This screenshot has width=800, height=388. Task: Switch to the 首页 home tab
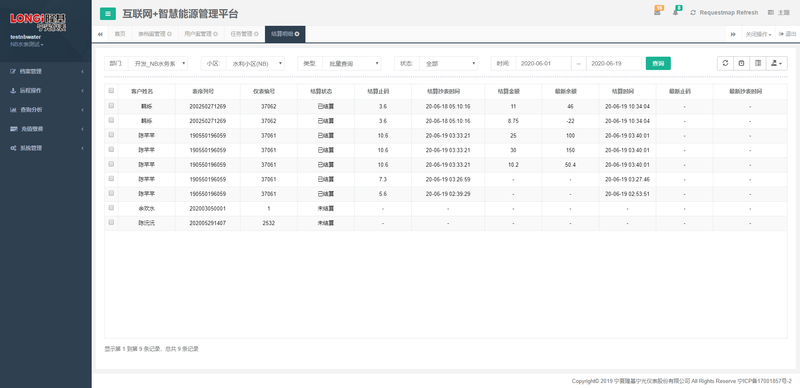tap(120, 34)
